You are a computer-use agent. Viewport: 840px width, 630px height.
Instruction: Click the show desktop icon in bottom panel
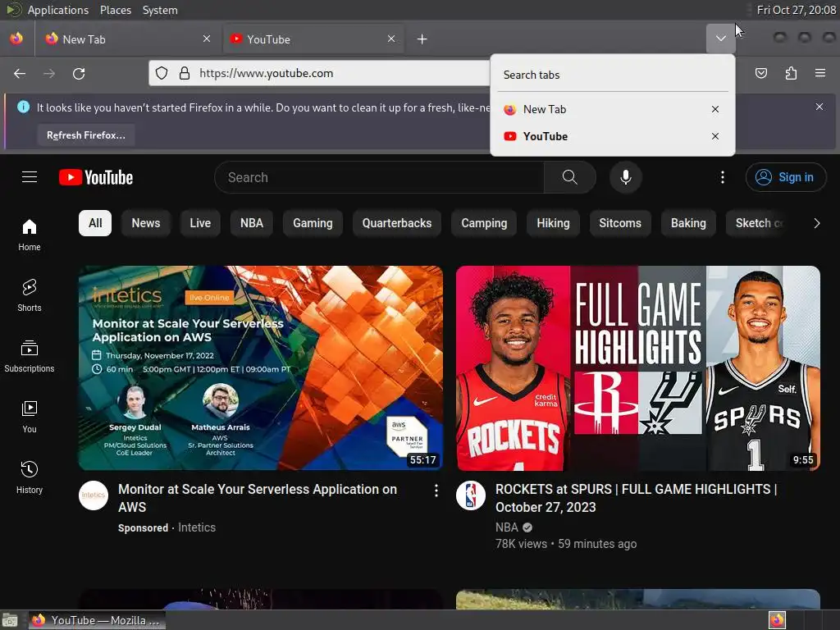(10, 621)
